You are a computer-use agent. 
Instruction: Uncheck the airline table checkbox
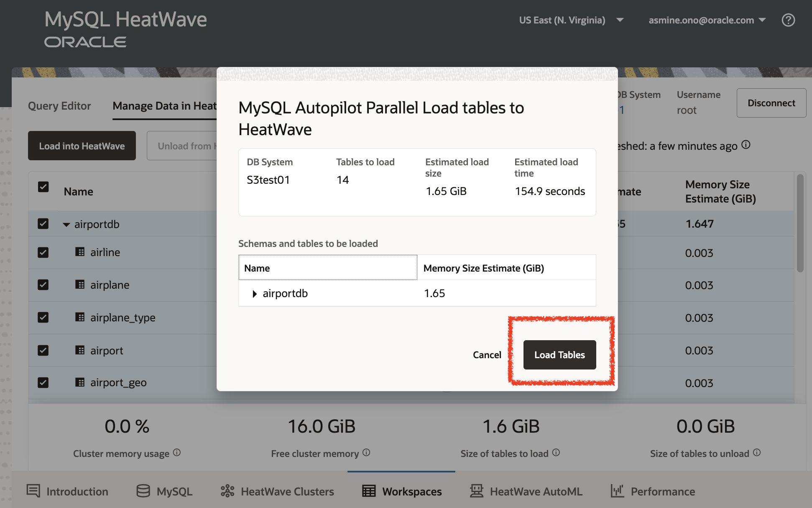tap(43, 252)
